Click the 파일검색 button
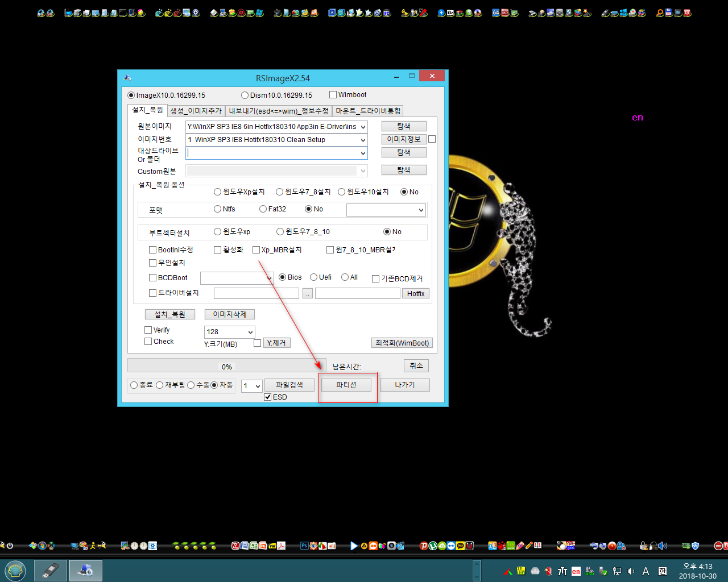This screenshot has width=728, height=582. (x=289, y=385)
